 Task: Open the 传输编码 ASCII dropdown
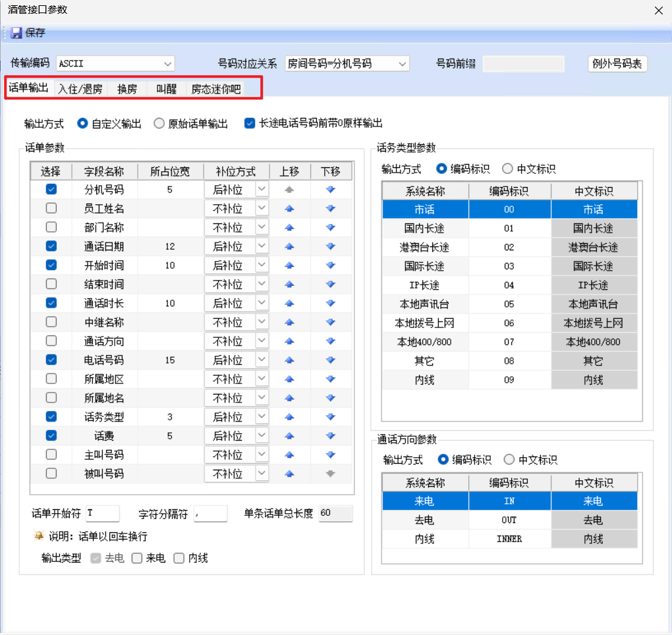[167, 64]
